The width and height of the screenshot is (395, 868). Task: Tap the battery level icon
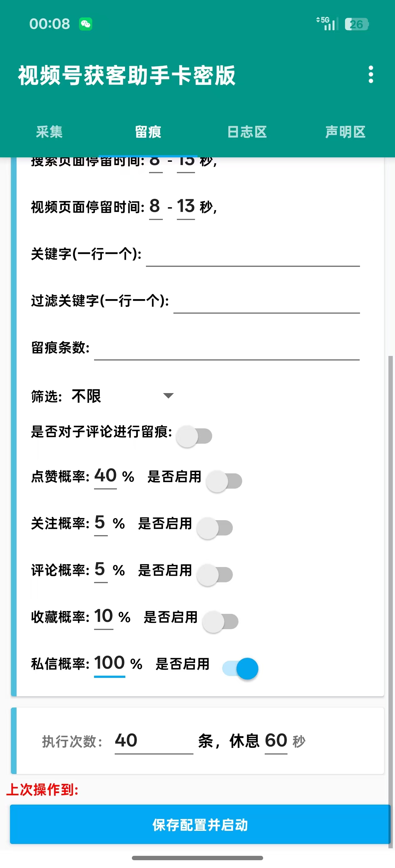(x=357, y=24)
